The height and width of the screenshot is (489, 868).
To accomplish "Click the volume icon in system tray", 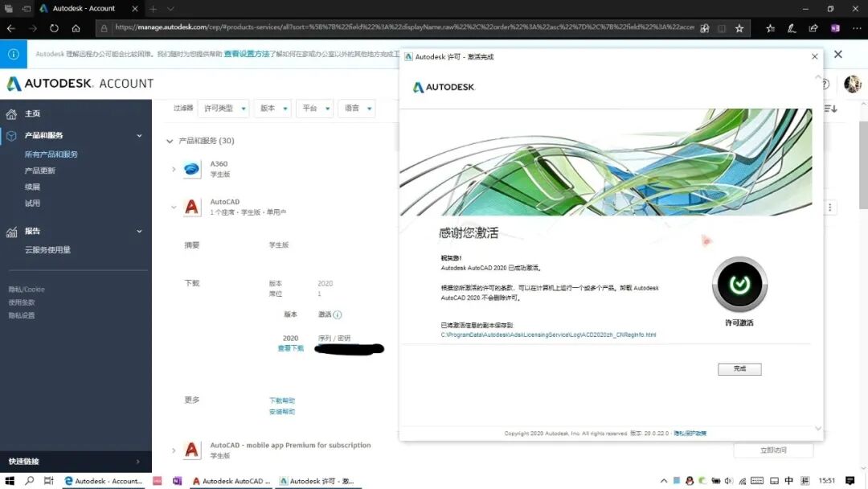I will pos(728,481).
